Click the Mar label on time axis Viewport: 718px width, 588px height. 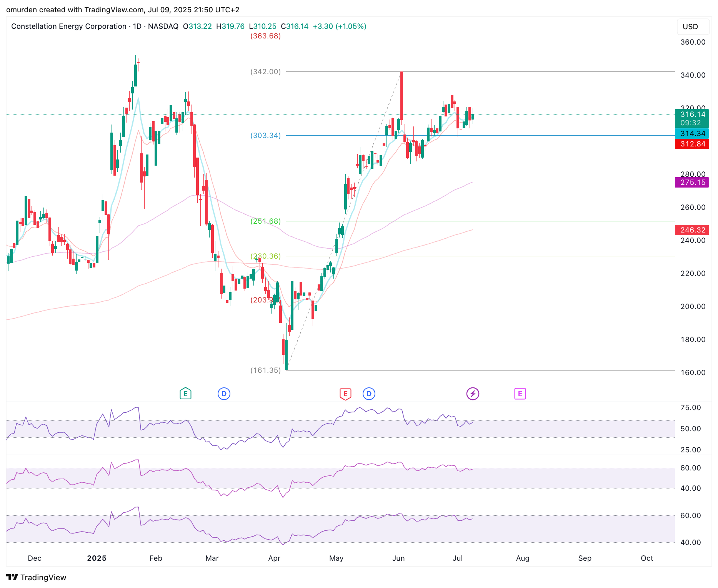tap(212, 558)
